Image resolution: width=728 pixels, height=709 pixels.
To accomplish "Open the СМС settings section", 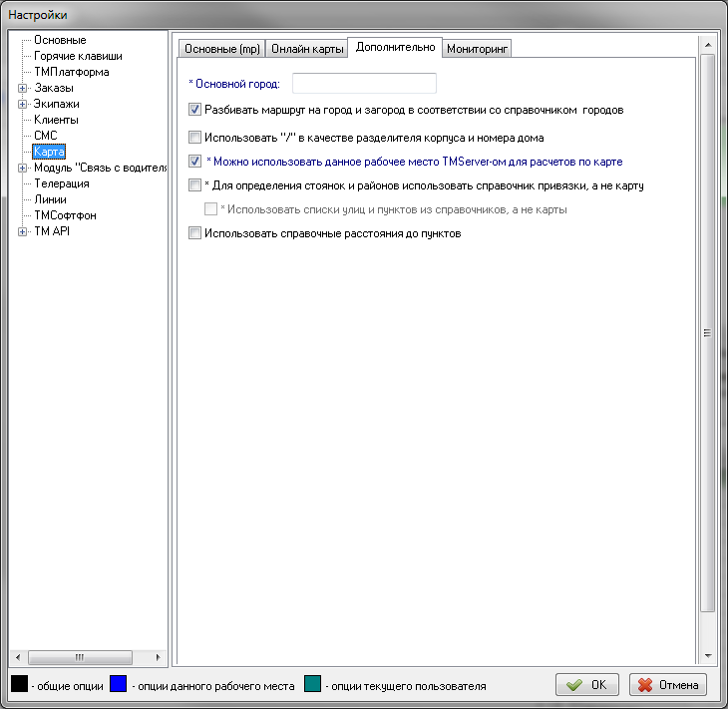I will 46,136.
